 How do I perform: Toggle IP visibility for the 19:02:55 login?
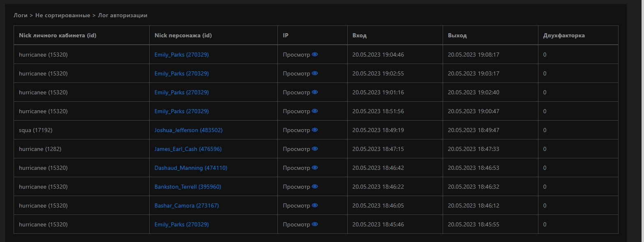(x=315, y=73)
